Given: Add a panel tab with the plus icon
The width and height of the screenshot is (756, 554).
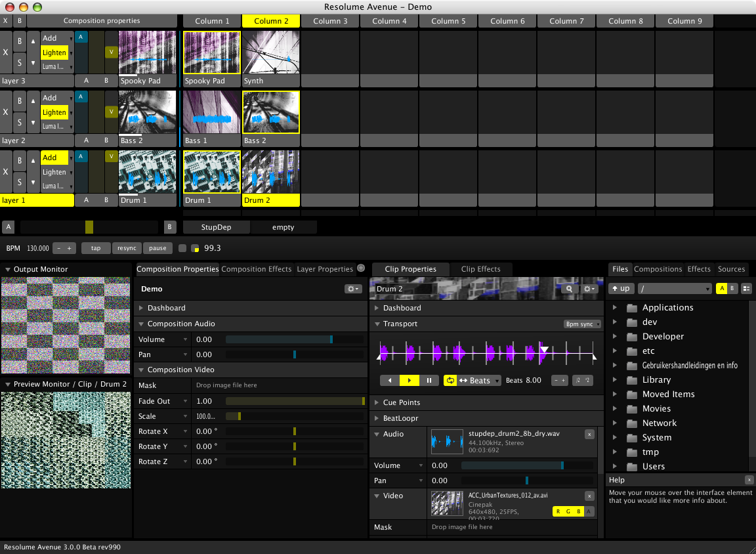Looking at the screenshot, I should pyautogui.click(x=361, y=268).
